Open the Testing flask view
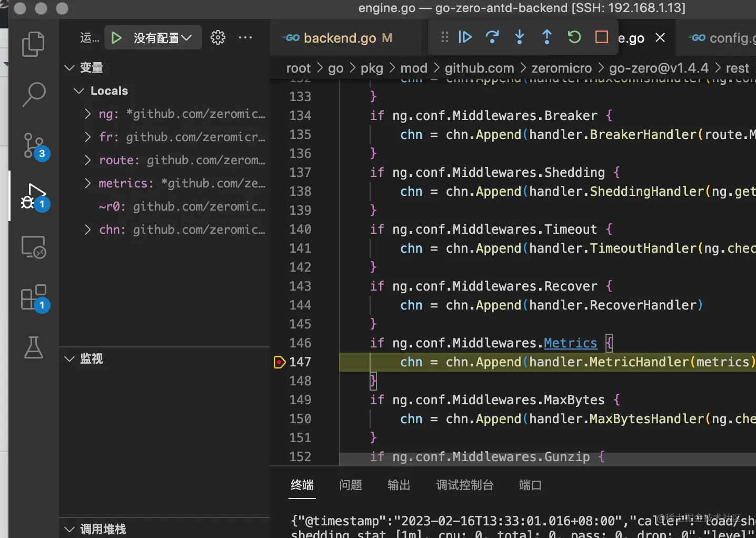The width and height of the screenshot is (756, 538). [x=34, y=347]
